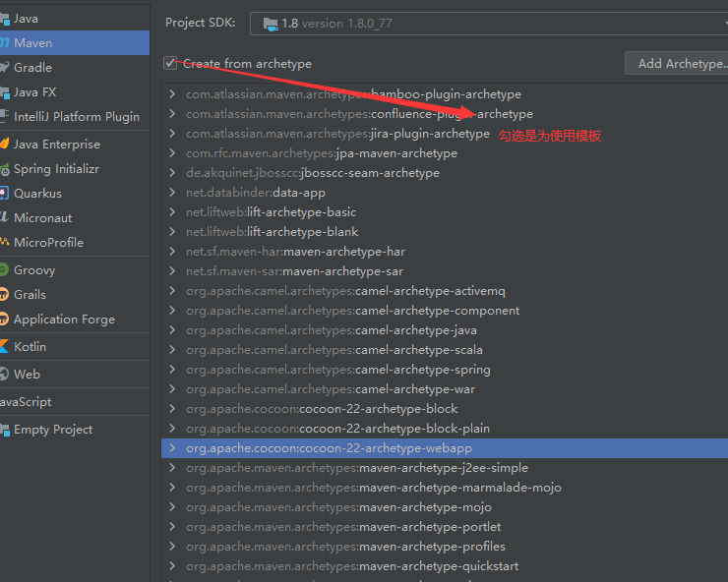Expand bamboo-plugin-archetype entry
The height and width of the screenshot is (582, 728).
coord(172,93)
